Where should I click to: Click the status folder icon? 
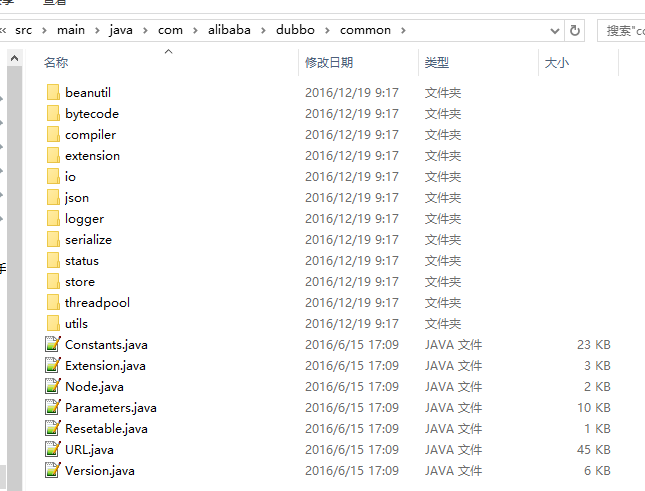[x=53, y=260]
